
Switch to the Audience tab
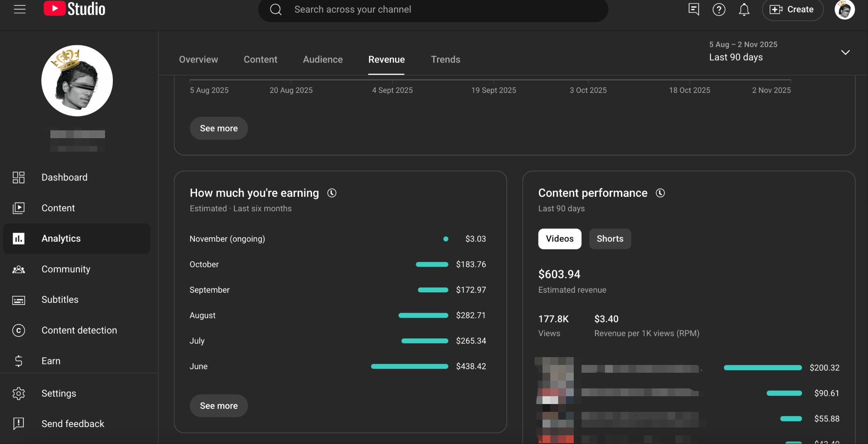tap(322, 60)
